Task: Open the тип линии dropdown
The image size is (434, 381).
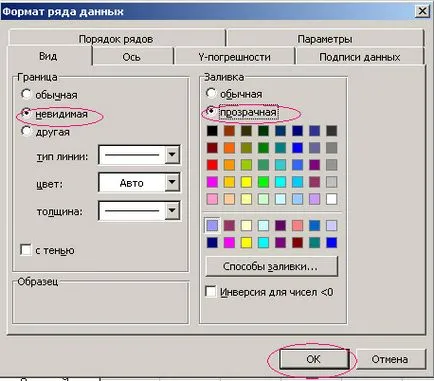Action: [x=172, y=155]
